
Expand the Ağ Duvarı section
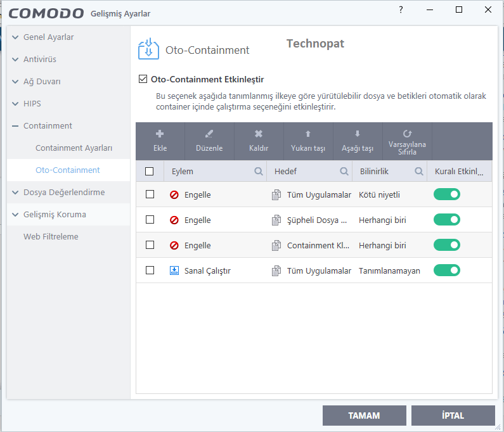(x=15, y=82)
